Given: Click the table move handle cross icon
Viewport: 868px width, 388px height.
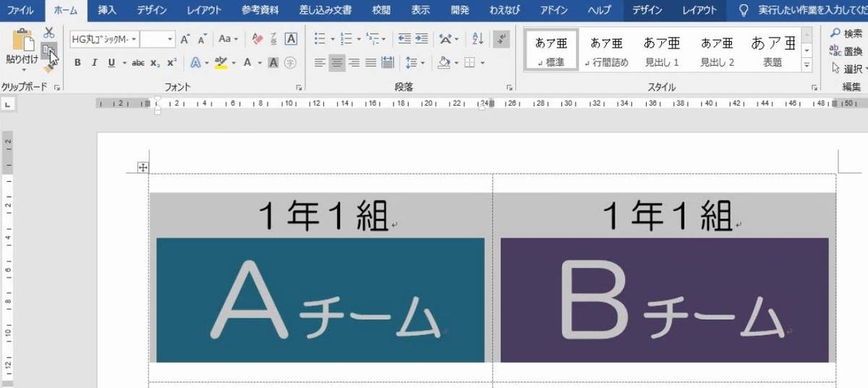Looking at the screenshot, I should [x=143, y=168].
